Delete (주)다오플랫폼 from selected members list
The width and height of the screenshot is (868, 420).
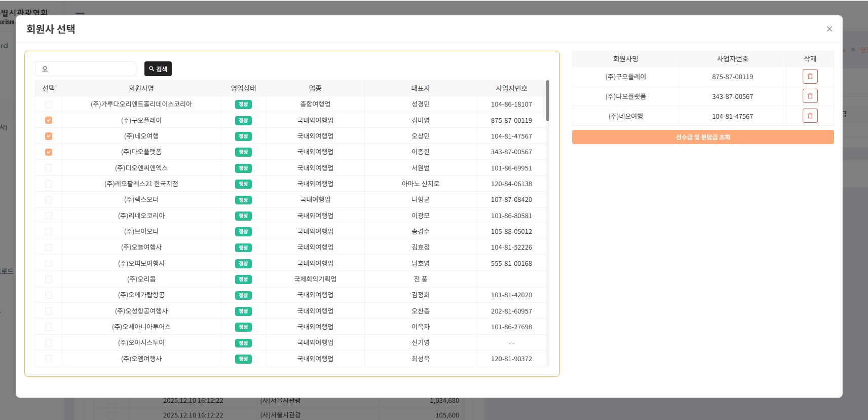tap(810, 96)
